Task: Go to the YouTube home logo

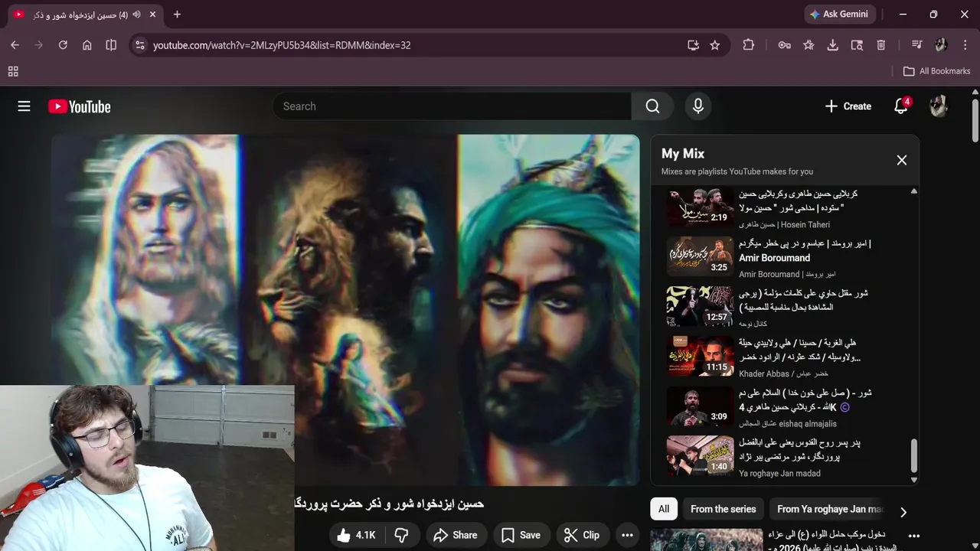Action: pyautogui.click(x=80, y=106)
